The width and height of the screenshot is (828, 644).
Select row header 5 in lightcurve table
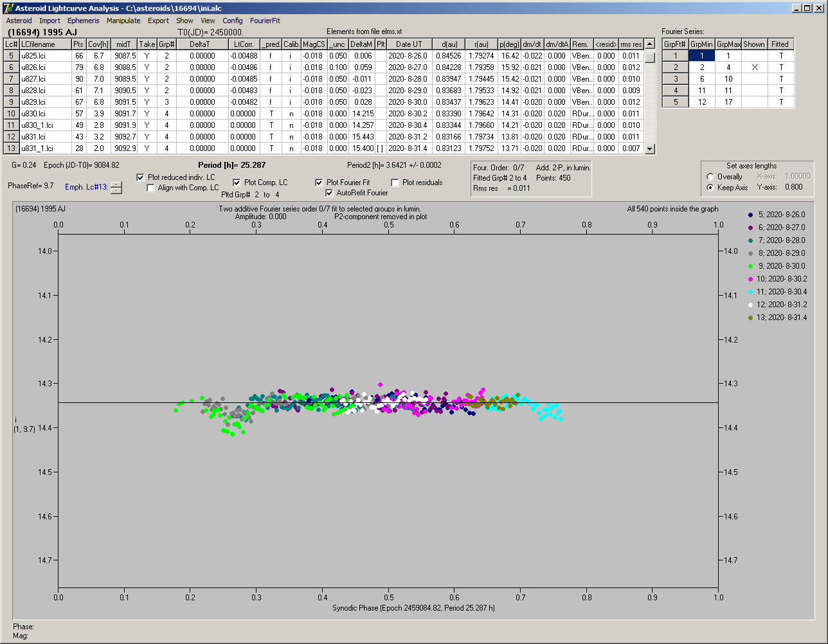pyautogui.click(x=11, y=56)
